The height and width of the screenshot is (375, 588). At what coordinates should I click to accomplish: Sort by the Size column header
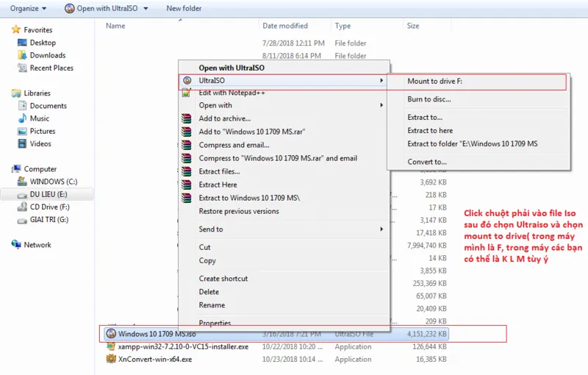[413, 26]
